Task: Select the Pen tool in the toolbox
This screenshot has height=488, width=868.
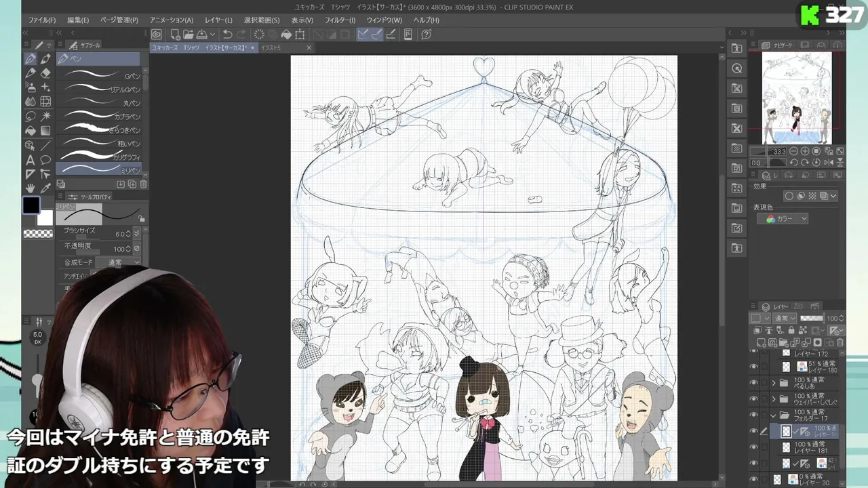Action: [x=31, y=59]
